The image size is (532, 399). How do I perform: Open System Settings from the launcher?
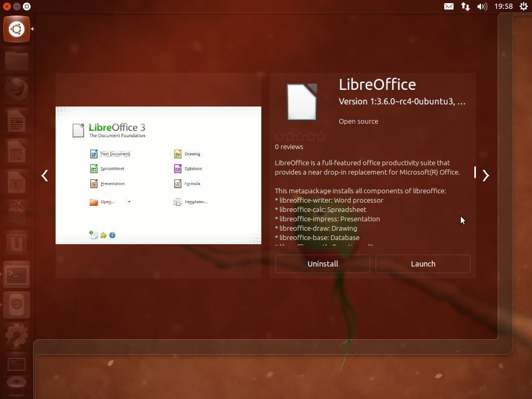(x=17, y=335)
